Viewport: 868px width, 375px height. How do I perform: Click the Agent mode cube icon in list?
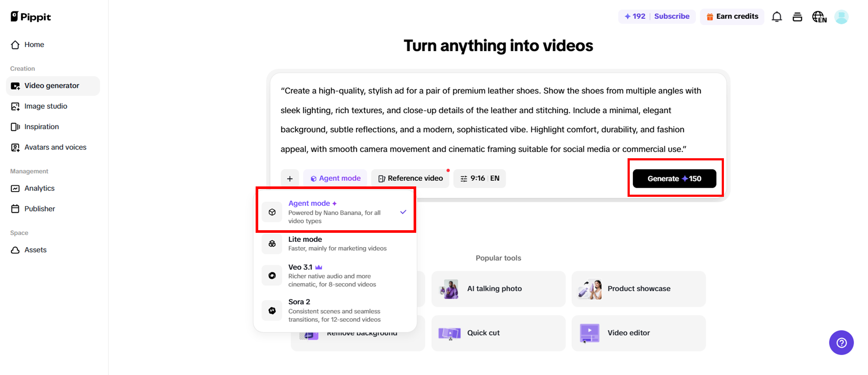(272, 212)
